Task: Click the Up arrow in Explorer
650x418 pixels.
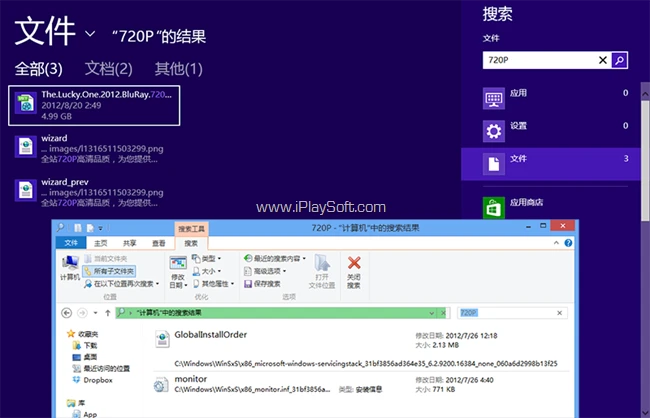Action: coord(108,313)
